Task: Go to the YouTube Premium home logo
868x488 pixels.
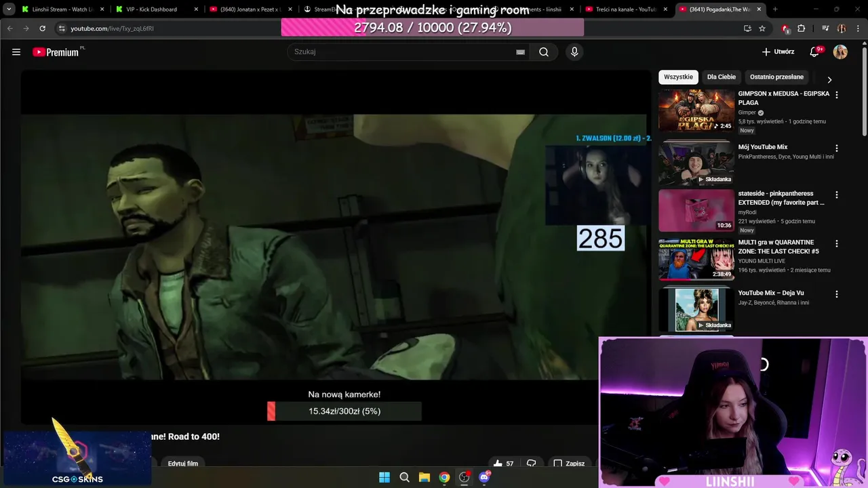Action: 56,52
